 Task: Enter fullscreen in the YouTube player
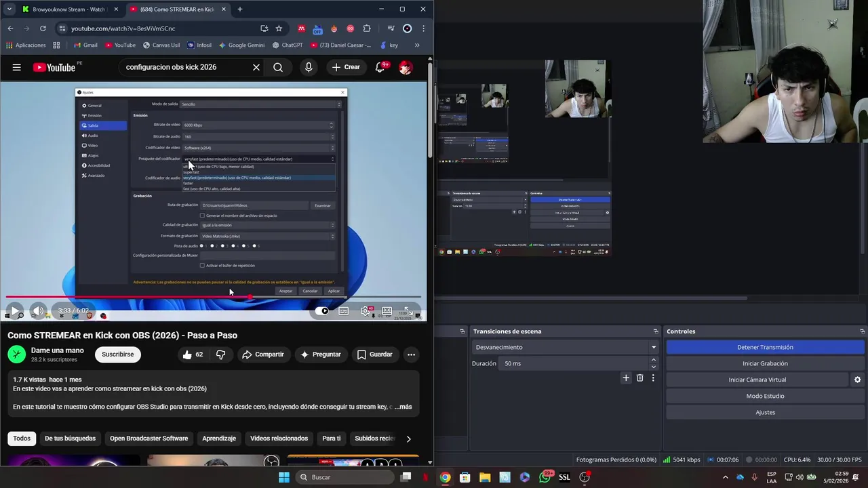408,311
